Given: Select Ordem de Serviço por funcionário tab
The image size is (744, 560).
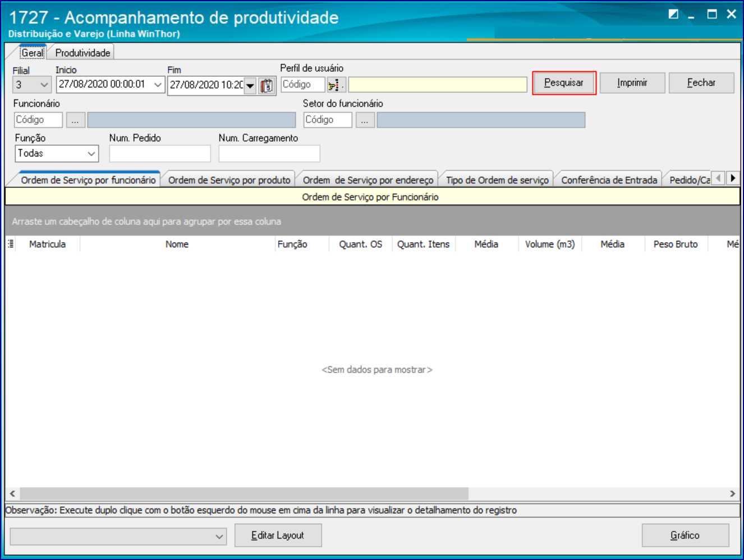Looking at the screenshot, I should click(88, 180).
